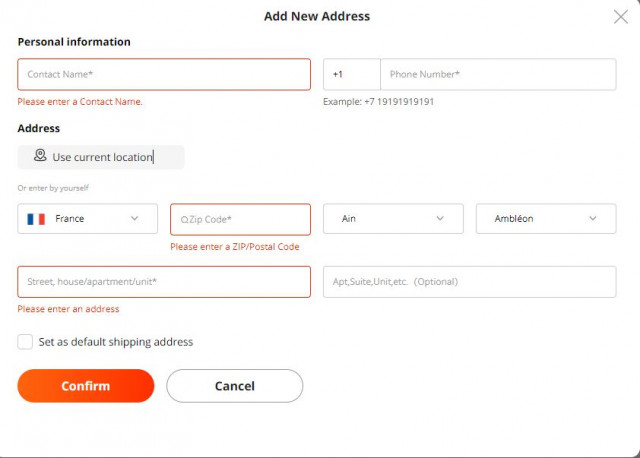Viewport: 640px width, 458px height.
Task: Click the location pin icon
Action: 40,156
